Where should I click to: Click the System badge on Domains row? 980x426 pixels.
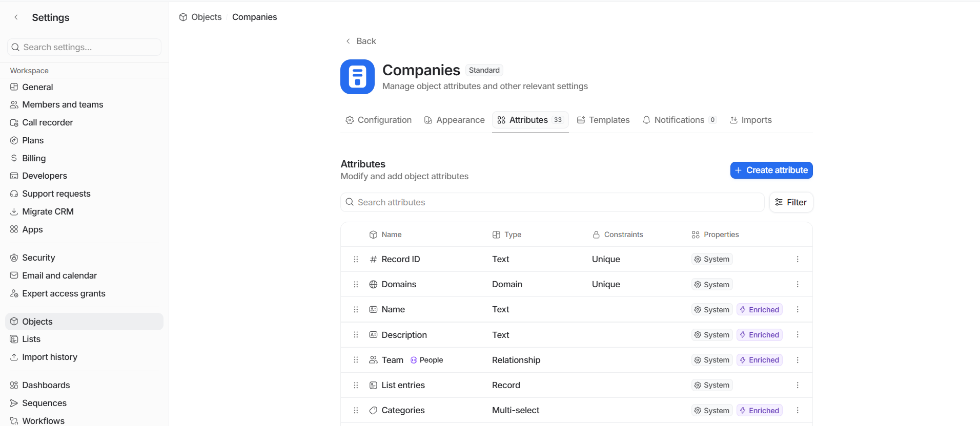click(x=711, y=285)
